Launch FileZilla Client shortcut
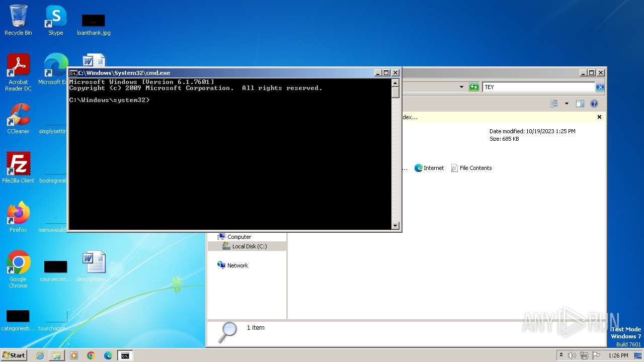 18,168
